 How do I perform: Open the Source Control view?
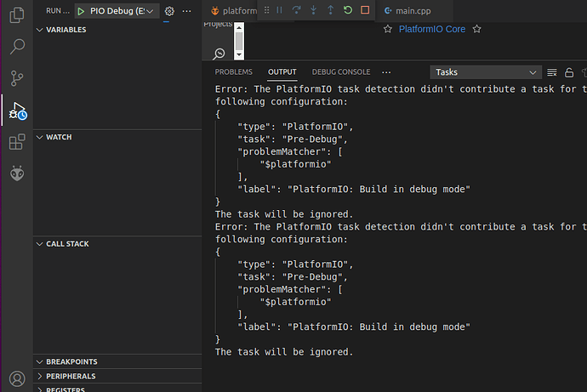[17, 78]
